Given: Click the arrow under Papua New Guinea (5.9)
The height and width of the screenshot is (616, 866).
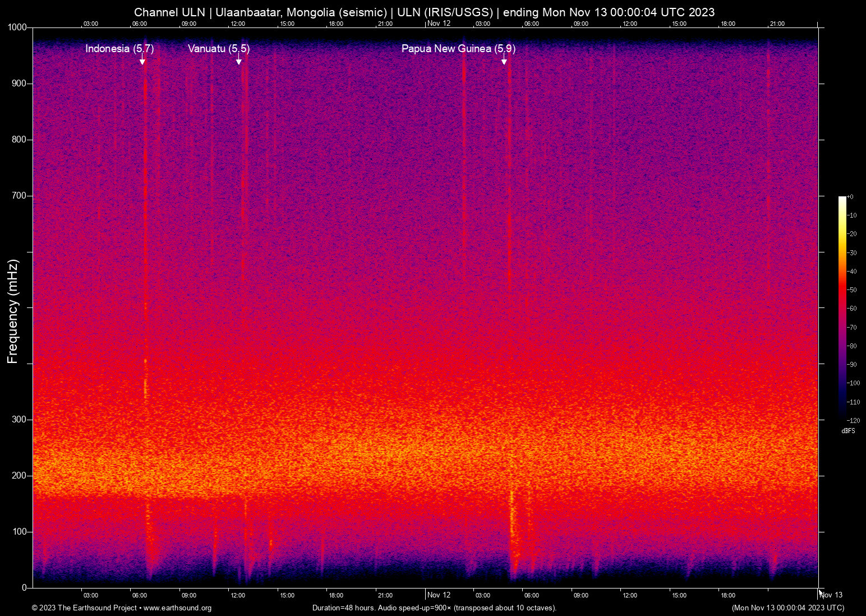Looking at the screenshot, I should (504, 61).
